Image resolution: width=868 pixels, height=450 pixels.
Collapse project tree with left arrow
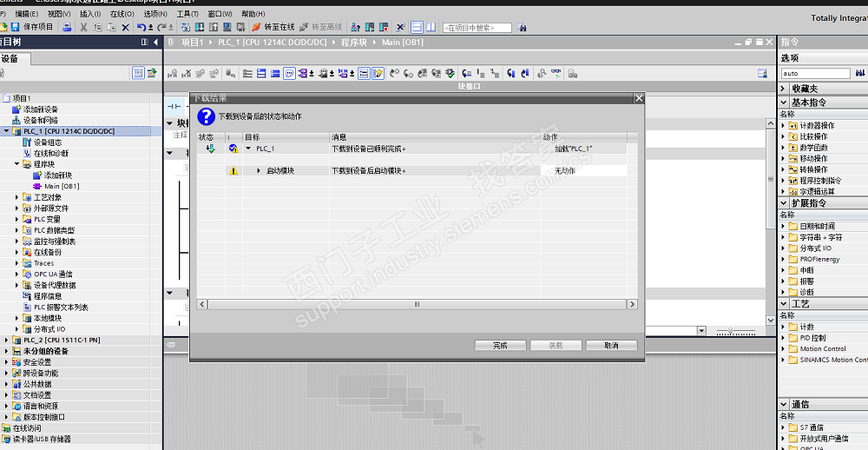155,42
